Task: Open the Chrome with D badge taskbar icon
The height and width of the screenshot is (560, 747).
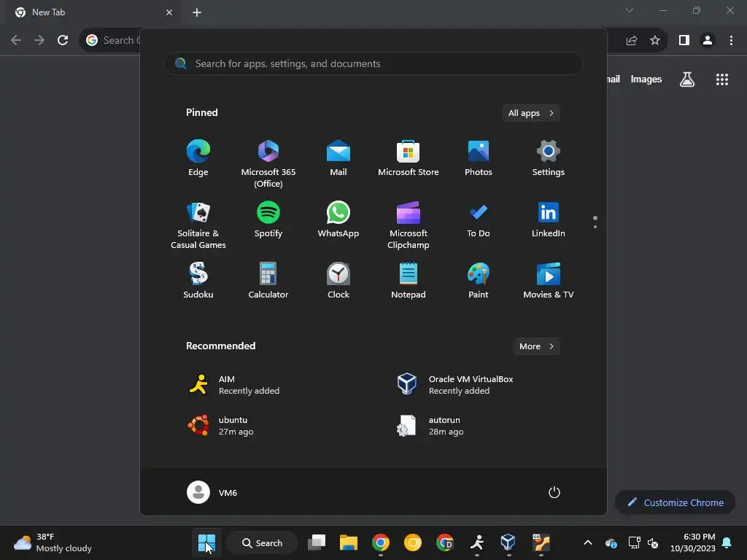Action: 444,542
